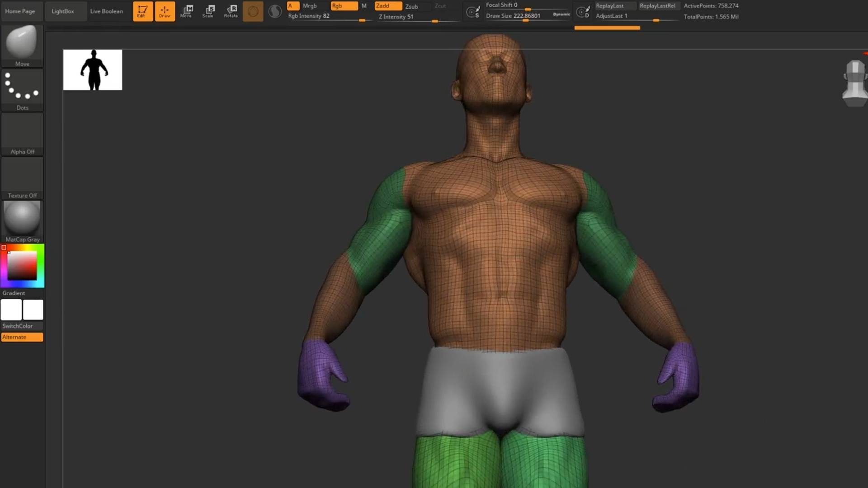Click the SwitchColor button

(18, 326)
